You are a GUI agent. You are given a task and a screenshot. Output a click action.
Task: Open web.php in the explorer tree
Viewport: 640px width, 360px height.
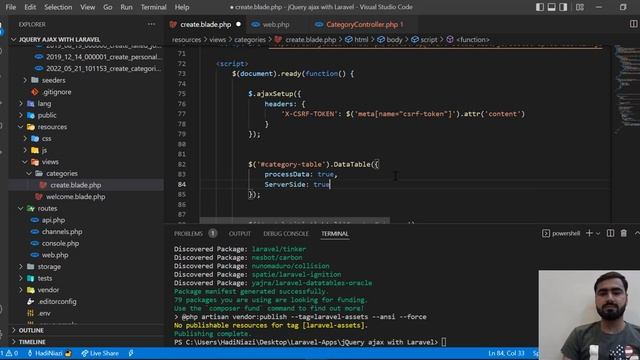click(x=55, y=255)
